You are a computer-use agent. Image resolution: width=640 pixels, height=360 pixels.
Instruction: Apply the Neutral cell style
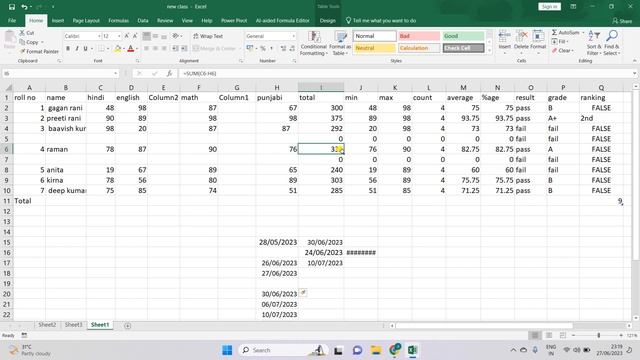click(374, 48)
